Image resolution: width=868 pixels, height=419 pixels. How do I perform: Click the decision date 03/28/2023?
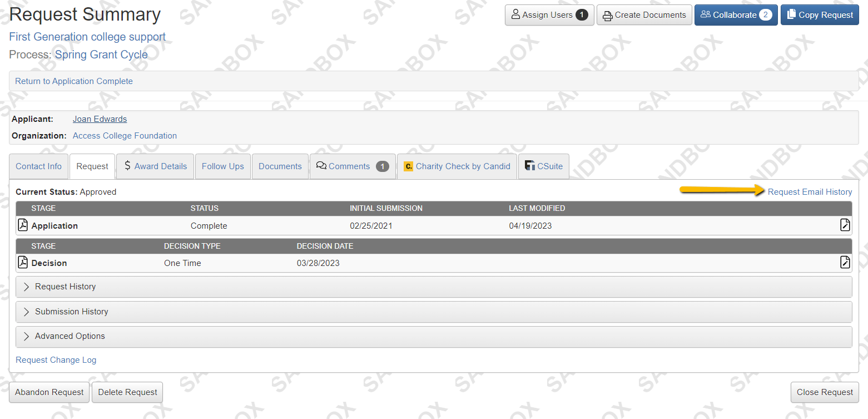pyautogui.click(x=318, y=263)
